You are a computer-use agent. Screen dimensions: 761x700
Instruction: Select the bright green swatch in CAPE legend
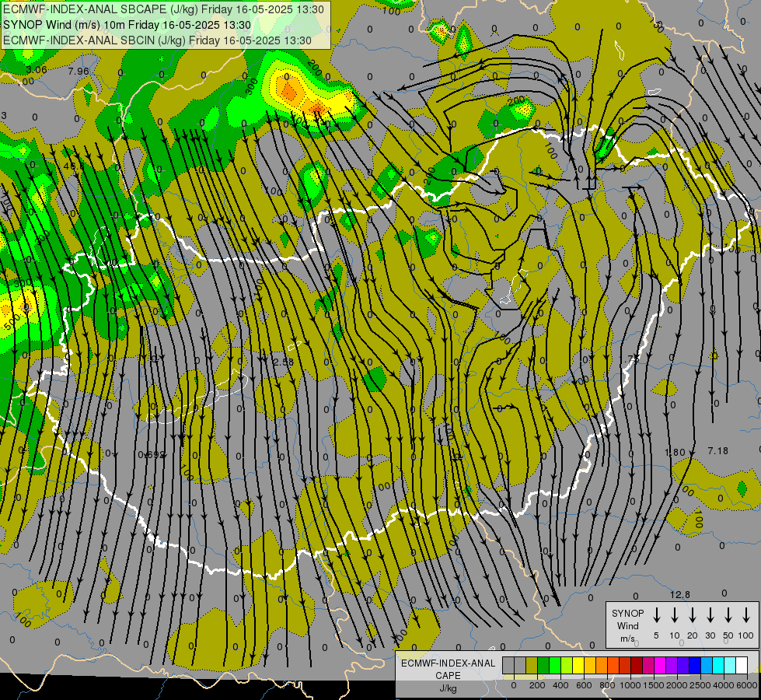pyautogui.click(x=555, y=665)
